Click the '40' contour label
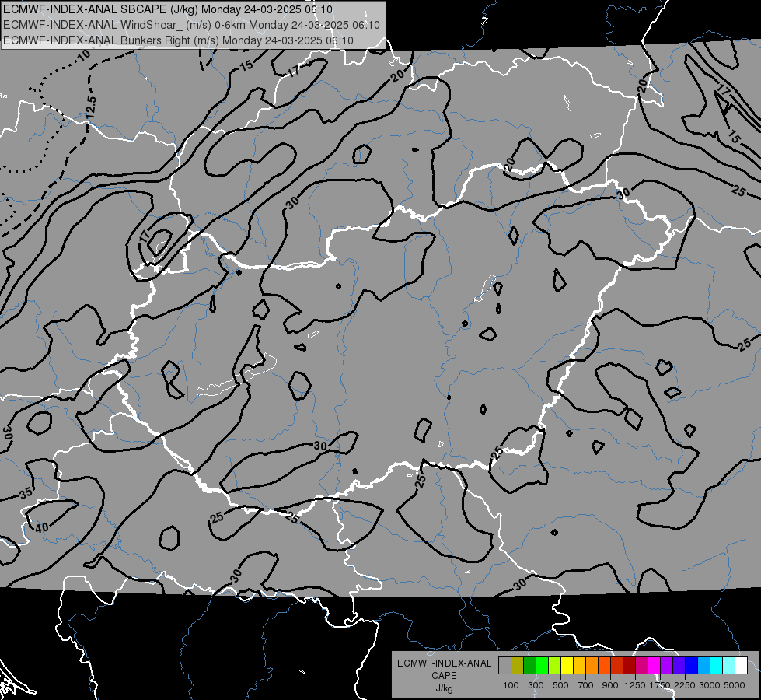761x700 pixels. 42,527
